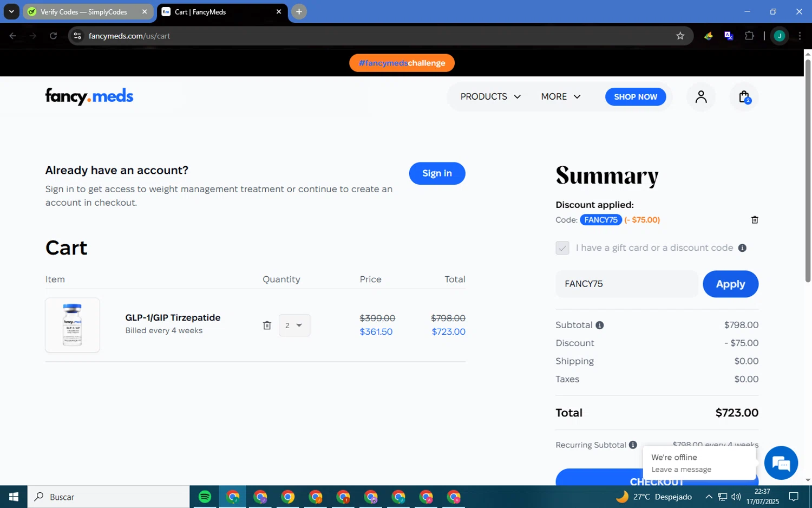The image size is (812, 508).
Task: Expand the MORE menu
Action: pyautogui.click(x=561, y=96)
